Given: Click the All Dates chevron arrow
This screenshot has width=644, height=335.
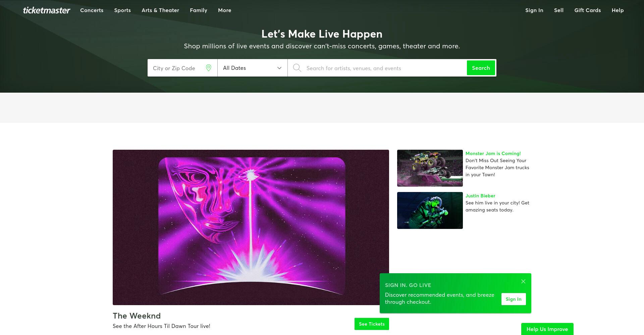Looking at the screenshot, I should click(279, 68).
